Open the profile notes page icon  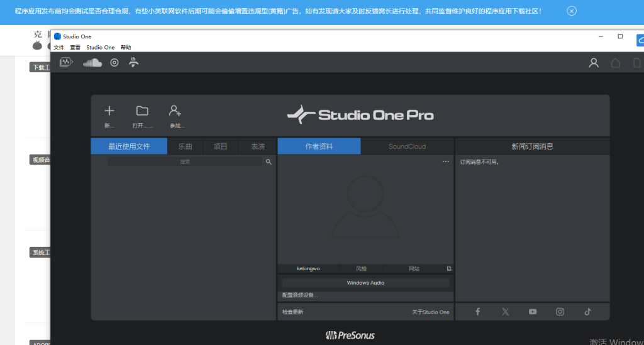point(449,269)
